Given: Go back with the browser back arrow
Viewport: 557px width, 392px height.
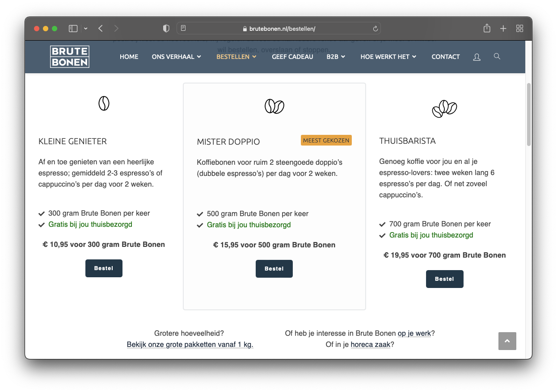Looking at the screenshot, I should (101, 29).
